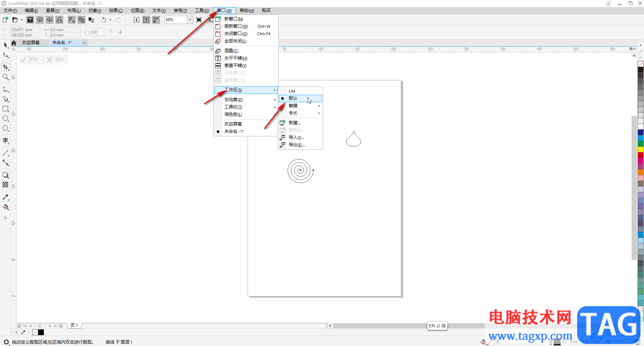Pick the no-fill swatch atop the palette
Image resolution: width=644 pixels, height=346 pixels.
[641, 64]
